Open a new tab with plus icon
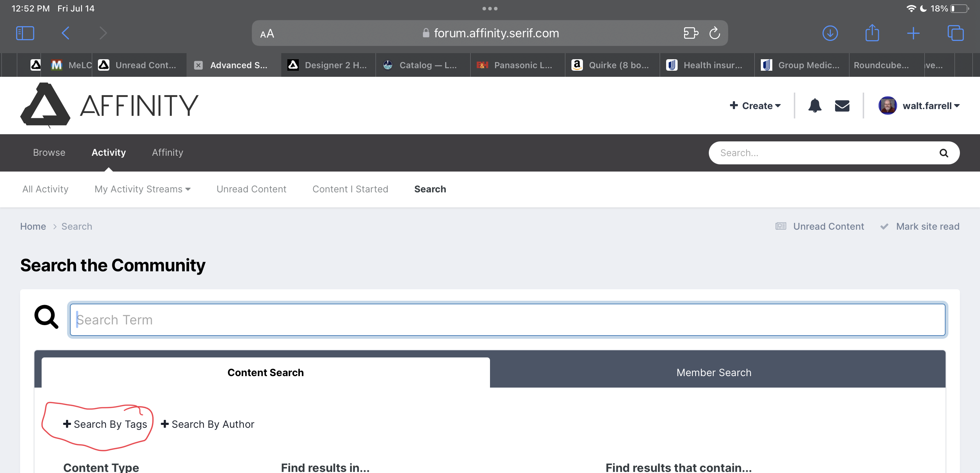Image resolution: width=980 pixels, height=473 pixels. [x=913, y=33]
